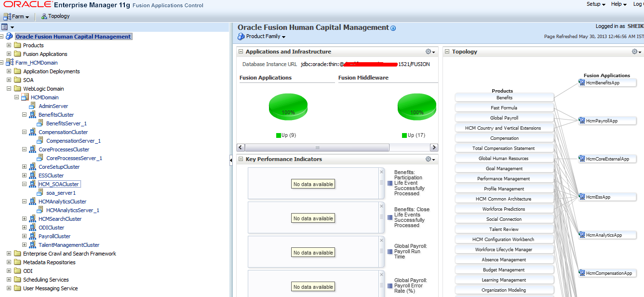
Task: Click the green Up (17) legend swatch
Action: (x=404, y=135)
